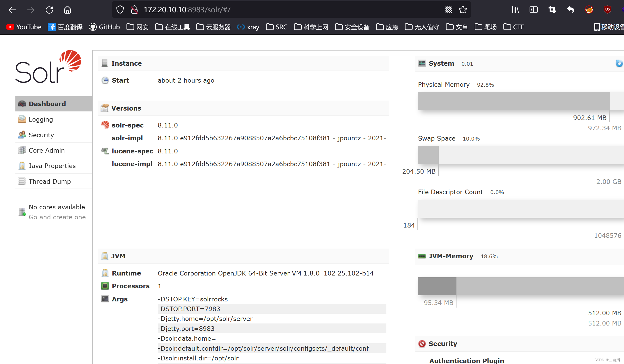The width and height of the screenshot is (624, 364).
Task: Open the YouTube bookmark
Action: tap(24, 27)
